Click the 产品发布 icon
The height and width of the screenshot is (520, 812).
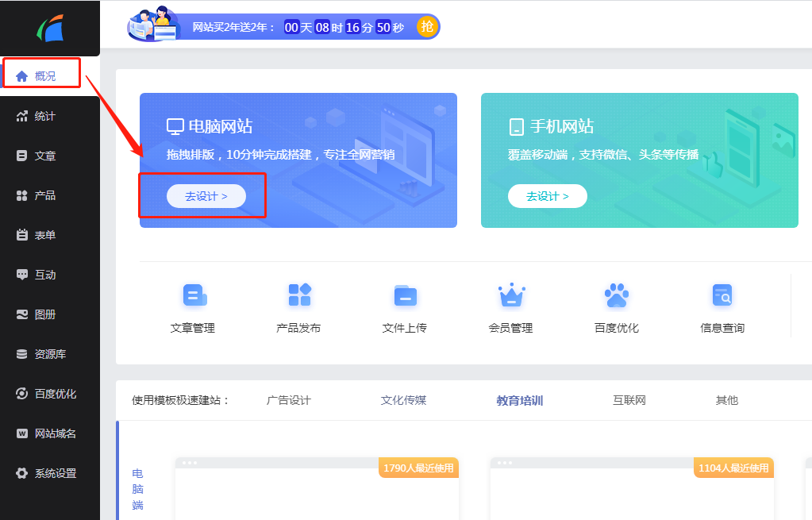pyautogui.click(x=299, y=306)
